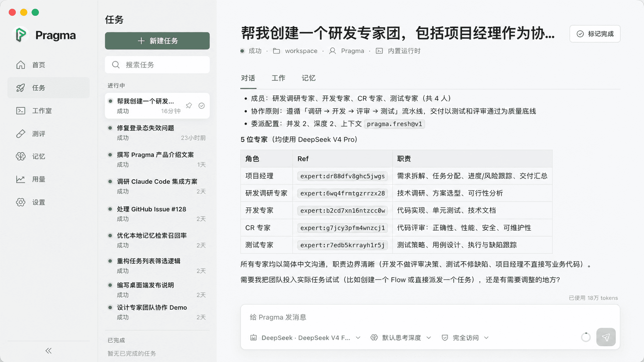The height and width of the screenshot is (362, 644).
Task: Open the 设计专家团队协作 Demo task
Action: [157, 312]
